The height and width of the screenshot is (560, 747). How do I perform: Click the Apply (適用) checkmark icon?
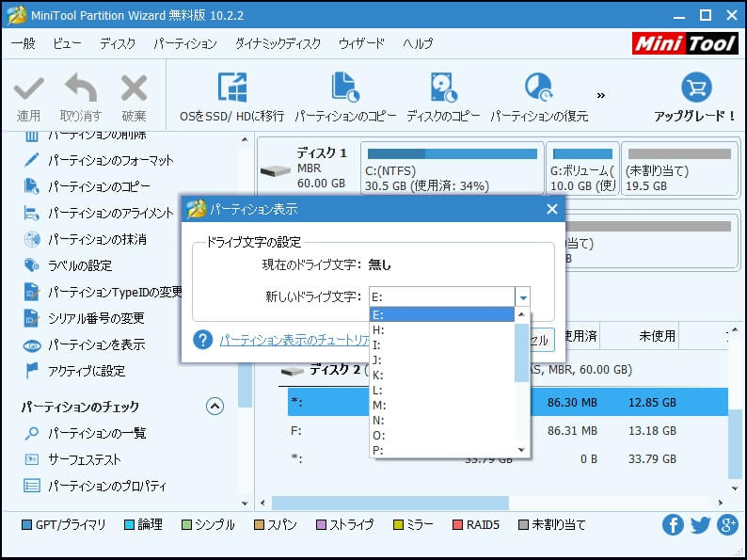coord(28,88)
